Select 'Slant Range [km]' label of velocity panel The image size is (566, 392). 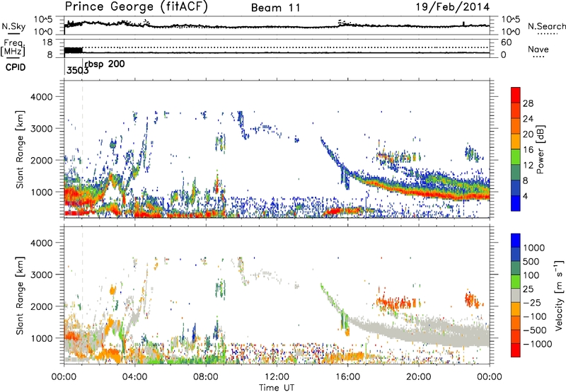coord(20,295)
